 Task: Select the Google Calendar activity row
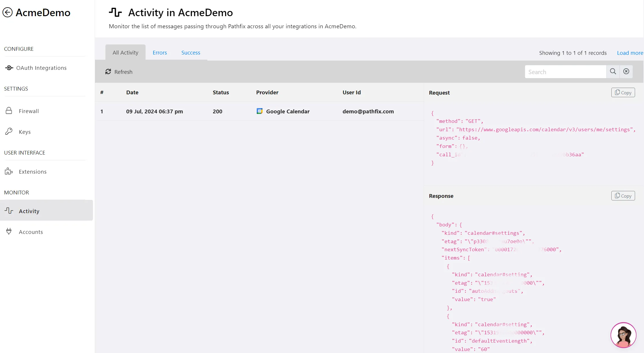point(259,111)
